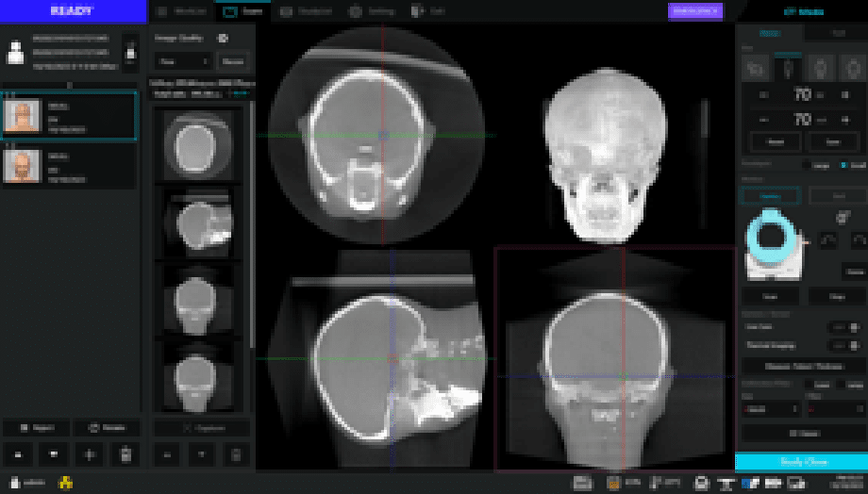Select the first patient position icon
The image size is (868, 494).
coord(754,68)
